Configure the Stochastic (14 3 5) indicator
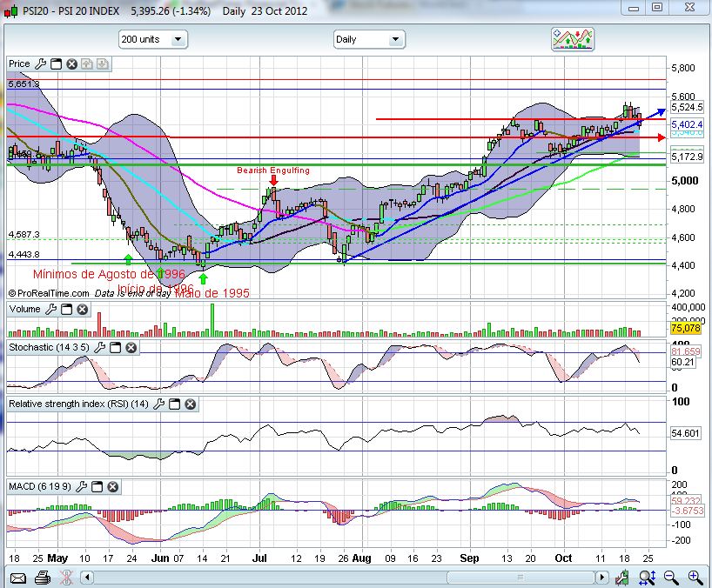Screen dimensions: 712x588 [100, 348]
